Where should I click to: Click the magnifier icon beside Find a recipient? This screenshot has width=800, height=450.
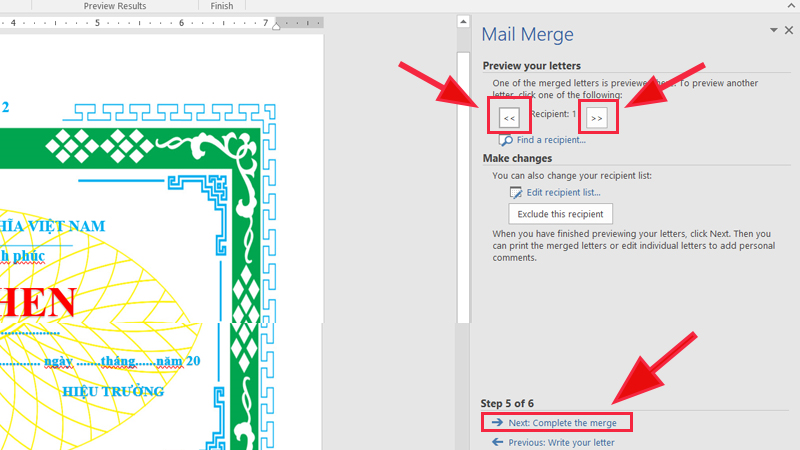(506, 140)
